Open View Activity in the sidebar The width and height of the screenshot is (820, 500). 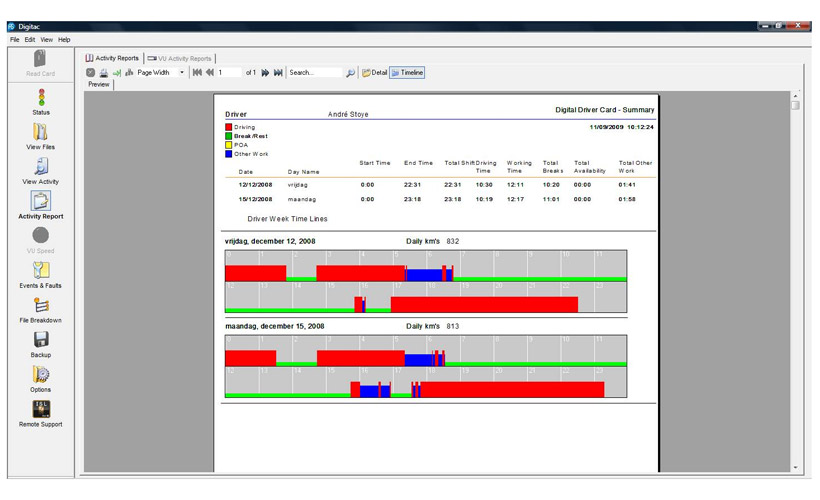pos(41,167)
